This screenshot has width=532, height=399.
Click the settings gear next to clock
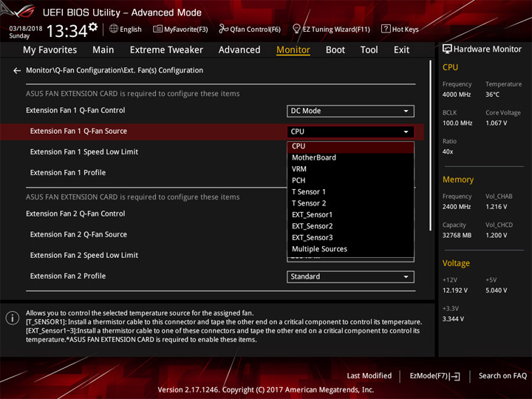(x=93, y=27)
